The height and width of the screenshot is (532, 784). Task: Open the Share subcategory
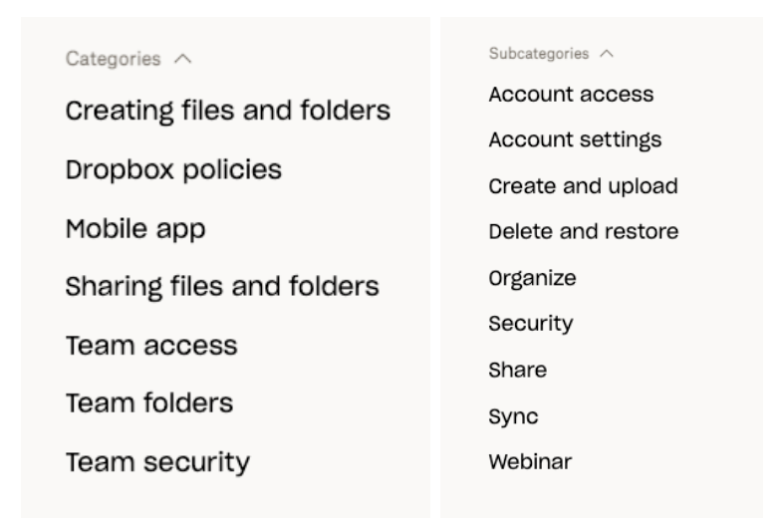pyautogui.click(x=517, y=370)
